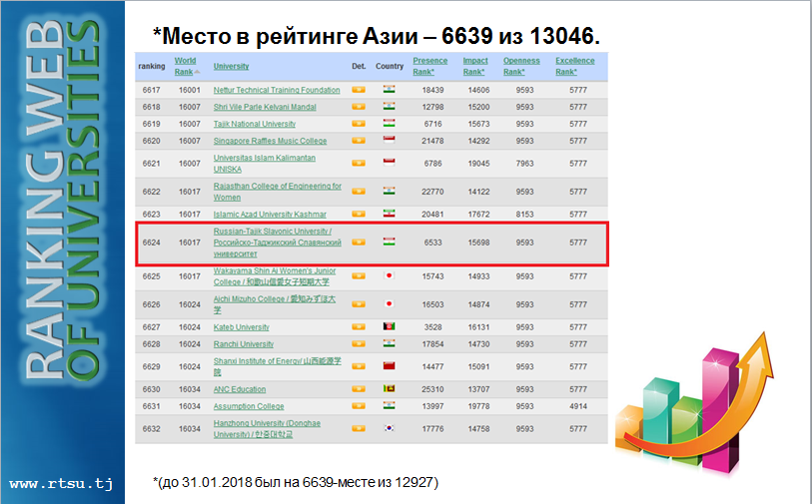Sort table by World Rank header
The image size is (812, 504).
[x=185, y=66]
